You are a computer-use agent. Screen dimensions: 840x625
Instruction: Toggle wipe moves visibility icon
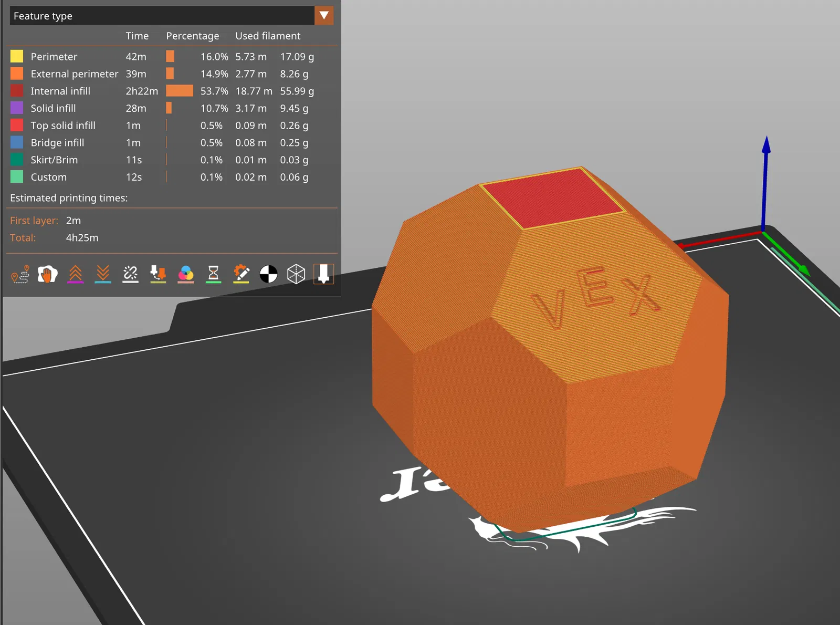click(48, 274)
